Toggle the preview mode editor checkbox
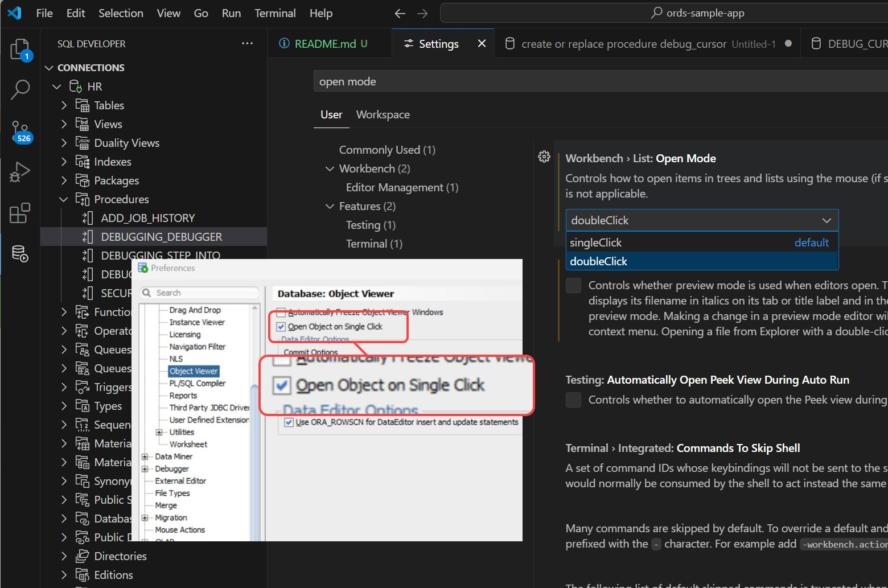The height and width of the screenshot is (588, 888). point(573,285)
